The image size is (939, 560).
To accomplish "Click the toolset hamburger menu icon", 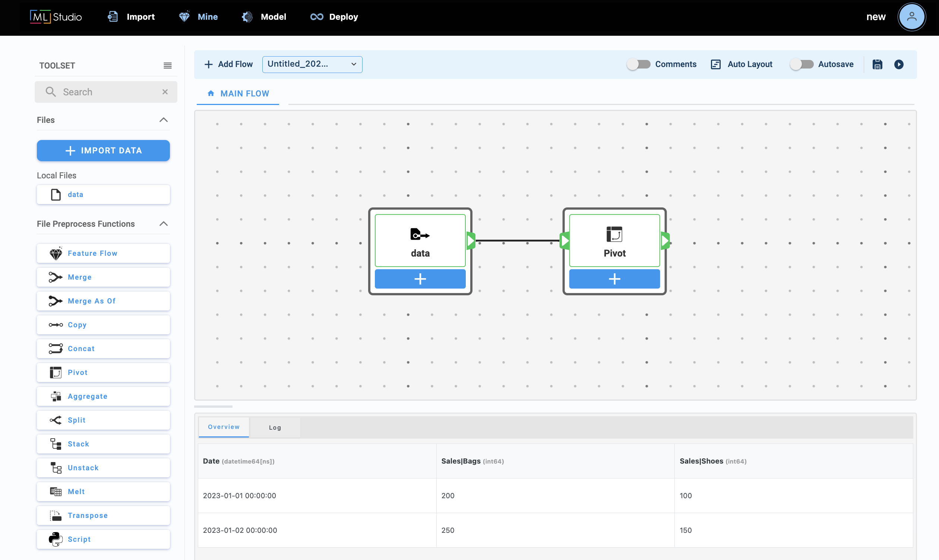I will [167, 66].
